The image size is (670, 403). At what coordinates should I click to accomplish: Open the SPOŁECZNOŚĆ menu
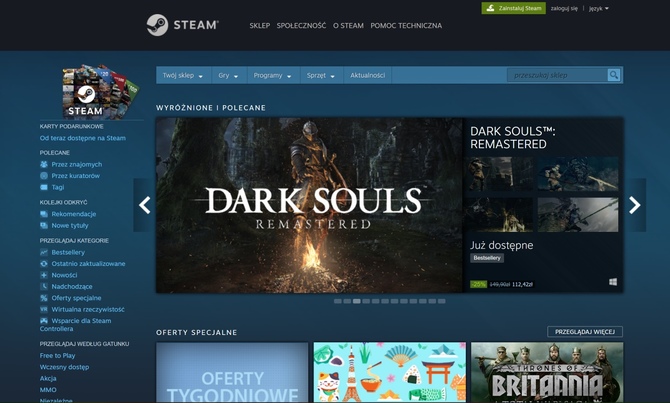pos(301,26)
